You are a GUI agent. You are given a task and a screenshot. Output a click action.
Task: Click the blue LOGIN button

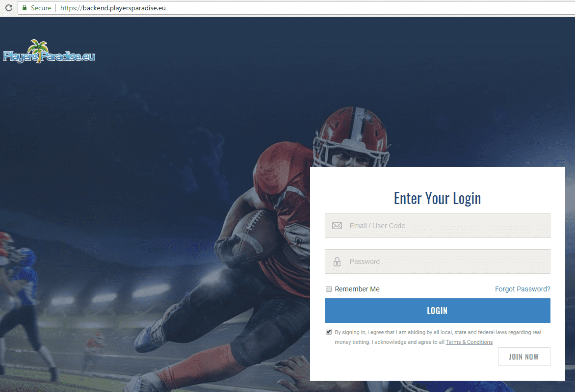point(438,311)
